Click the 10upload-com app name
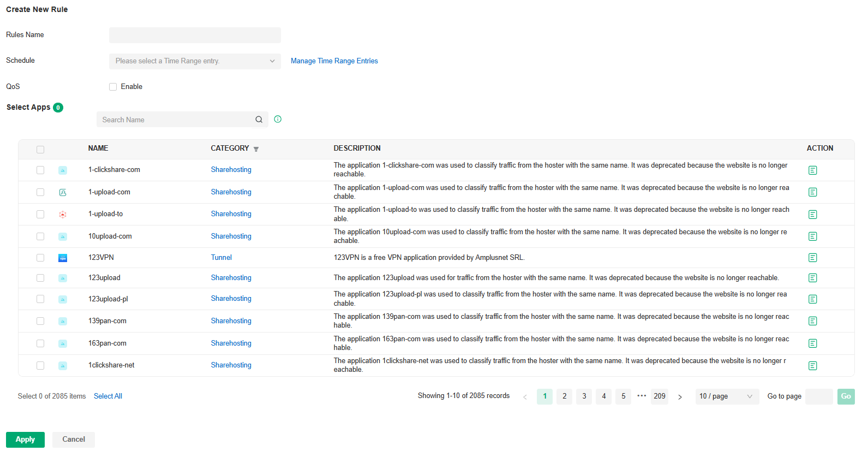Image resolution: width=868 pixels, height=451 pixels. click(110, 236)
